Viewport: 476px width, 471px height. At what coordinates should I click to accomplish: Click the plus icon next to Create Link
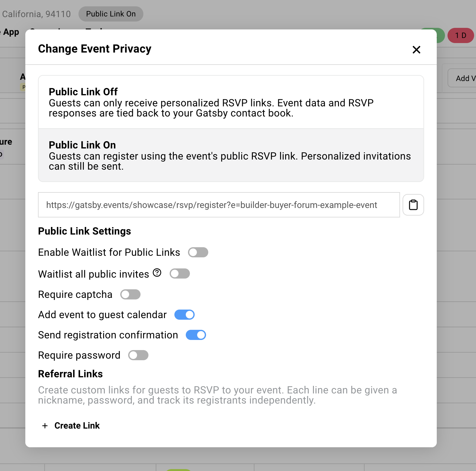(x=45, y=425)
